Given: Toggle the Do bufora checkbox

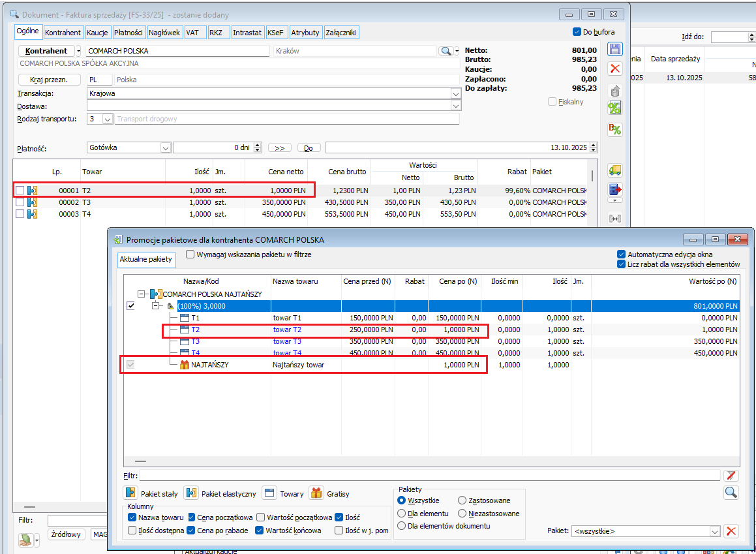Looking at the screenshot, I should tap(577, 32).
